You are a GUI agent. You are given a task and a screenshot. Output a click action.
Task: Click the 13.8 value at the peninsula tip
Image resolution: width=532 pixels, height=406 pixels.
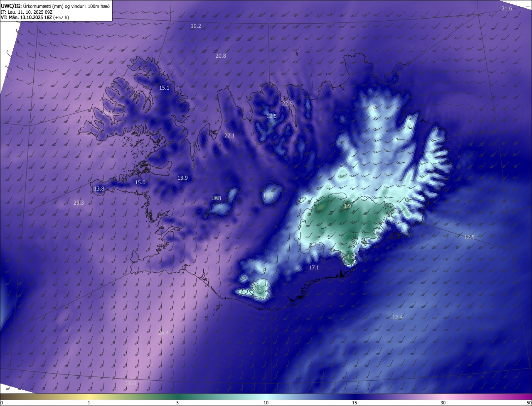(x=99, y=189)
